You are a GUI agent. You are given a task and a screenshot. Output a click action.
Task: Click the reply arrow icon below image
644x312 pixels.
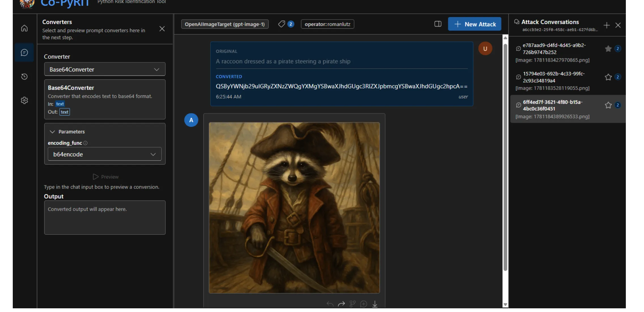[x=330, y=304]
